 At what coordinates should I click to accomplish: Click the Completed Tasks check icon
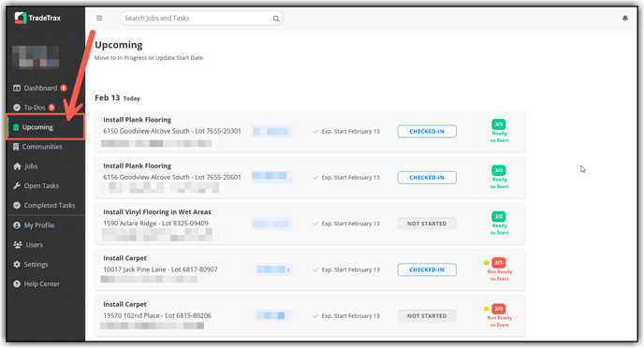[x=17, y=205]
